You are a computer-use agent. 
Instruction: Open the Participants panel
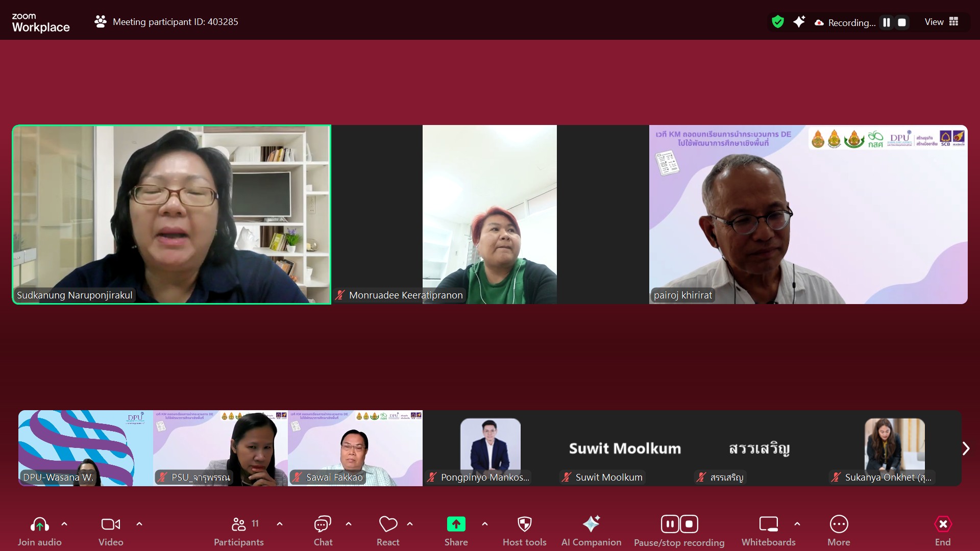[238, 531]
